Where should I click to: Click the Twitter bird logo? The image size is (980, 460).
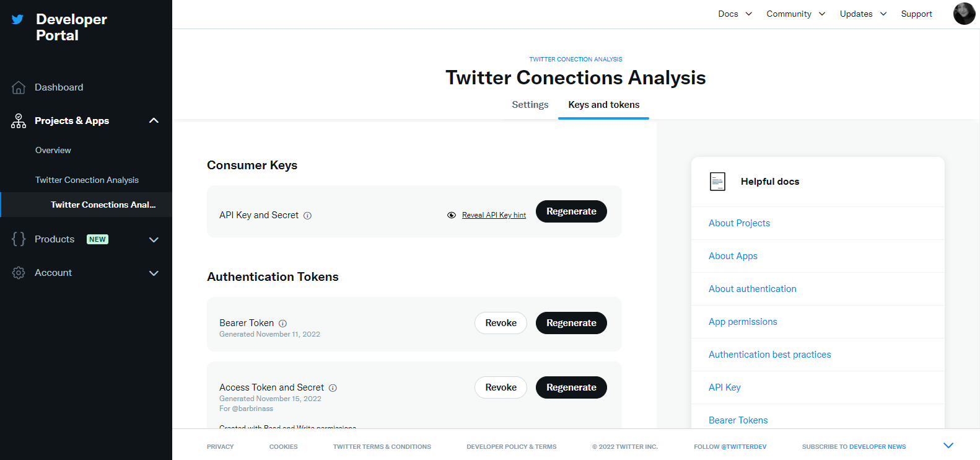click(x=17, y=19)
